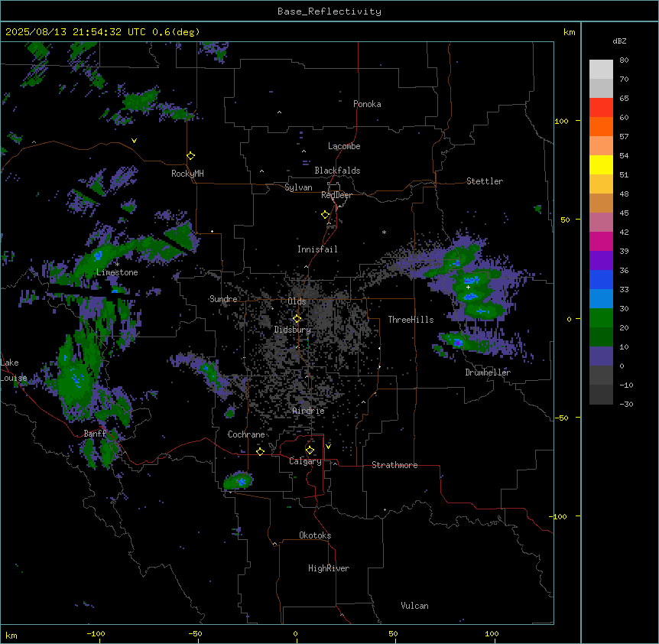Click the Didsbury city label

pos(293,330)
